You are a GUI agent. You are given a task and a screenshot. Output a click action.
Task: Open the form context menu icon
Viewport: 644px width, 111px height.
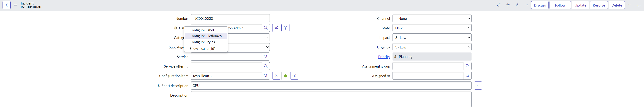coord(15,5)
